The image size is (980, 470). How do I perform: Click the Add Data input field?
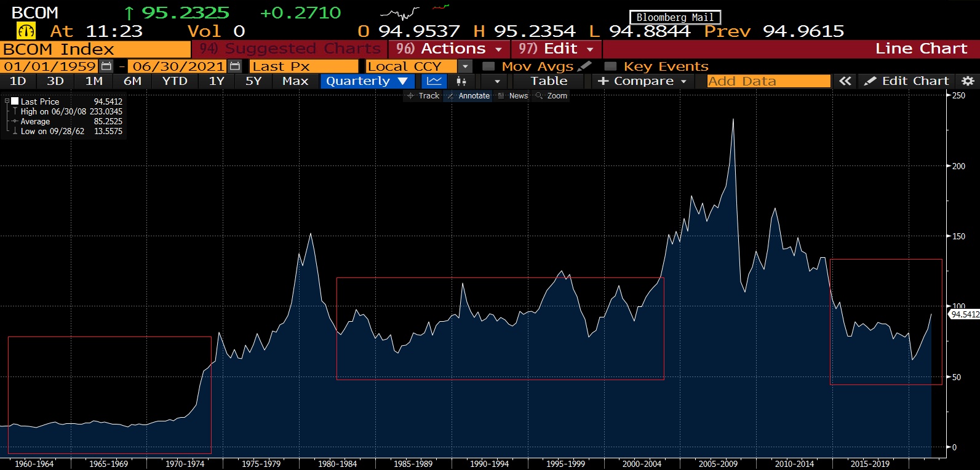coord(769,81)
